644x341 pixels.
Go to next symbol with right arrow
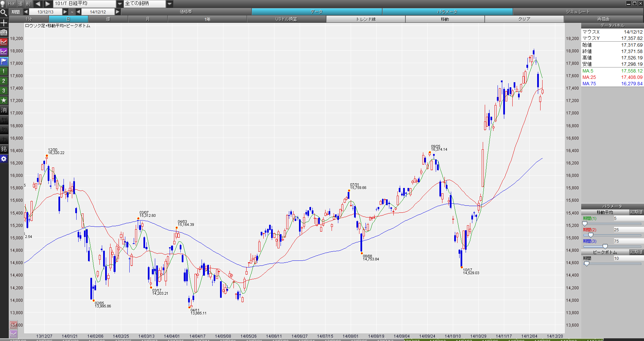coord(48,4)
